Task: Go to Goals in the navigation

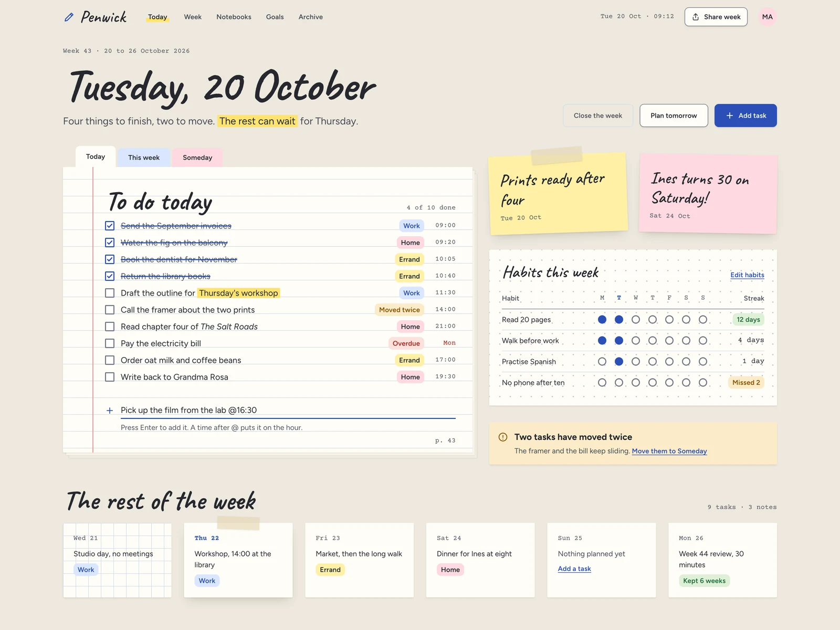Action: 275,17
